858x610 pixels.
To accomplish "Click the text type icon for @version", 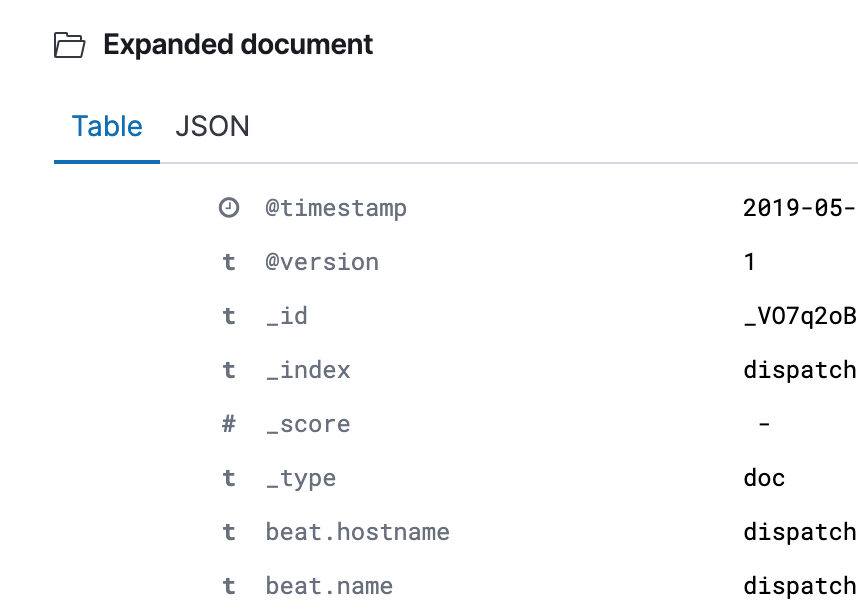I will tap(229, 262).
